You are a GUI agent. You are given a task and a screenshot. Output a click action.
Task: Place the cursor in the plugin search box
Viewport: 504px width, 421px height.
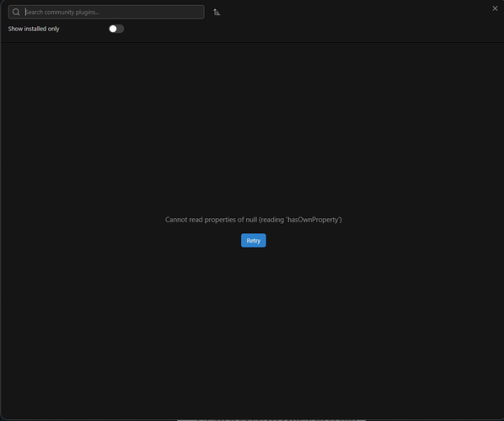106,12
